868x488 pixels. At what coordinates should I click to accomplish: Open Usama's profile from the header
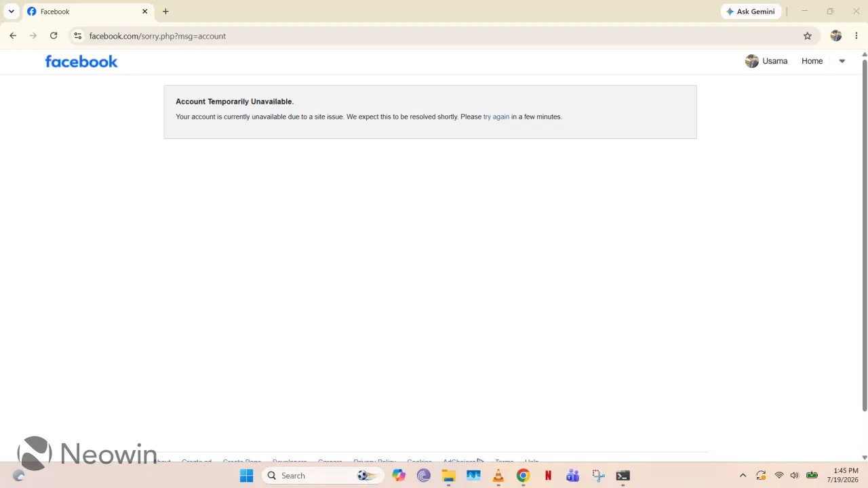766,61
